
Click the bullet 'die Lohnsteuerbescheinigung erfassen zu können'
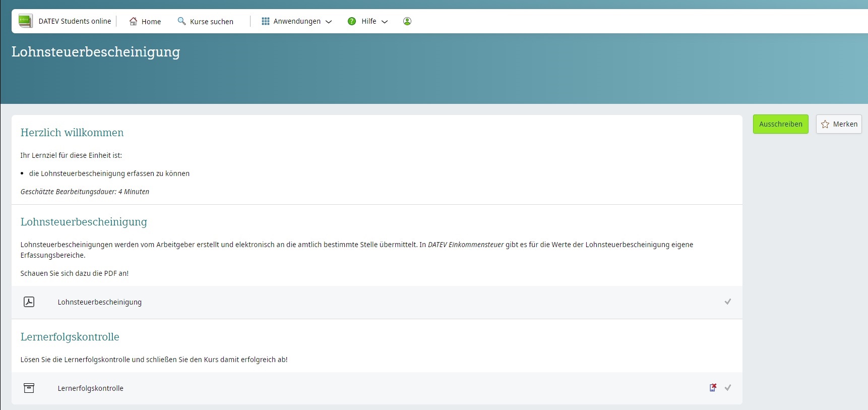coord(109,173)
